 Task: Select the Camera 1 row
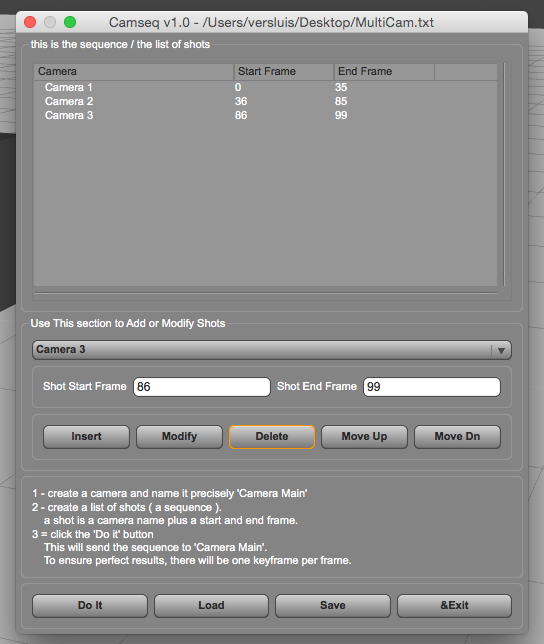point(265,87)
